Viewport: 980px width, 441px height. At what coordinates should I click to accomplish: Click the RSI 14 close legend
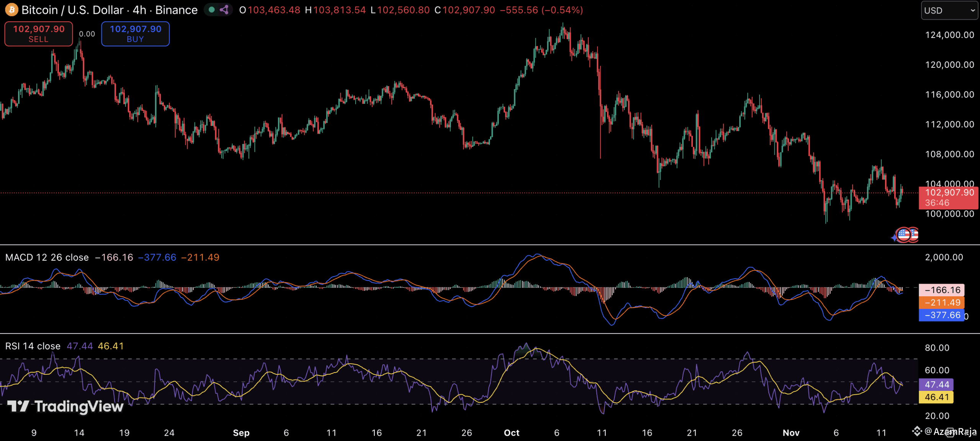(x=33, y=346)
